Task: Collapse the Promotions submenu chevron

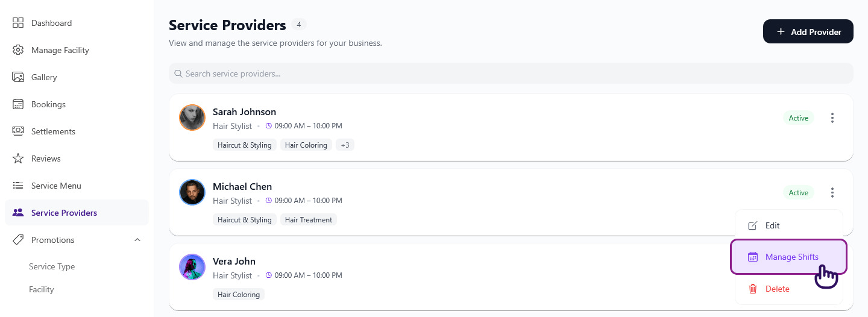Action: (137, 240)
